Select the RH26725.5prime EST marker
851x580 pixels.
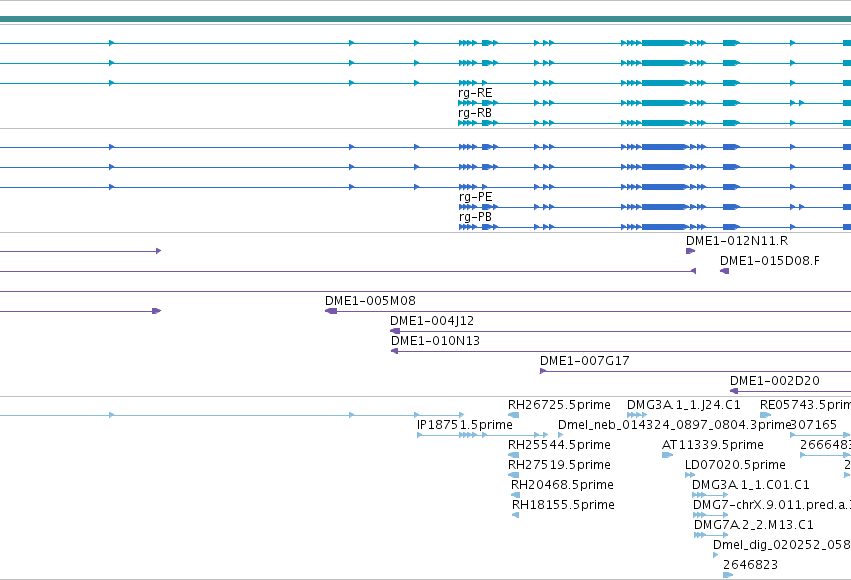(x=513, y=416)
